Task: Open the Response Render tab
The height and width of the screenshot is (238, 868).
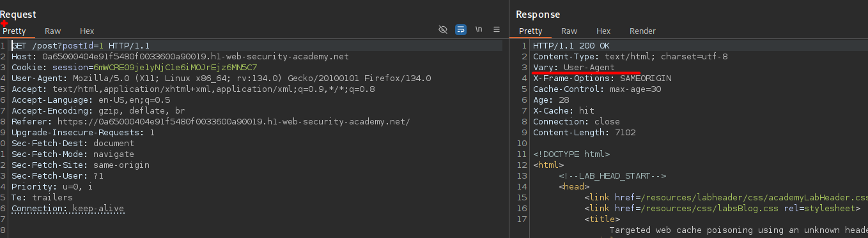Action: pos(642,31)
